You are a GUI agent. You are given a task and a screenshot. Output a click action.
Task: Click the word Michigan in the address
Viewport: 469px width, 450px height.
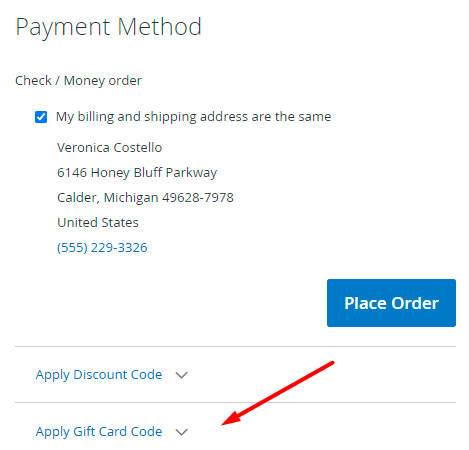click(131, 198)
